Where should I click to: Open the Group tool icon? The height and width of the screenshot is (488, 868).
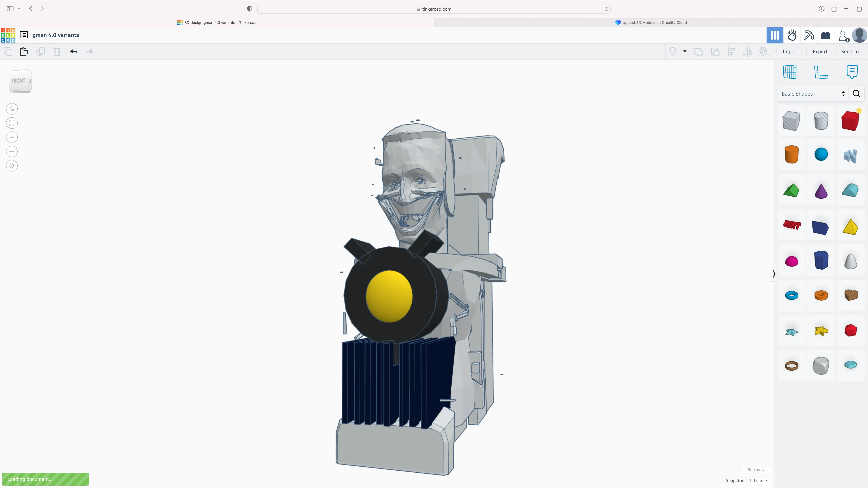pos(698,52)
